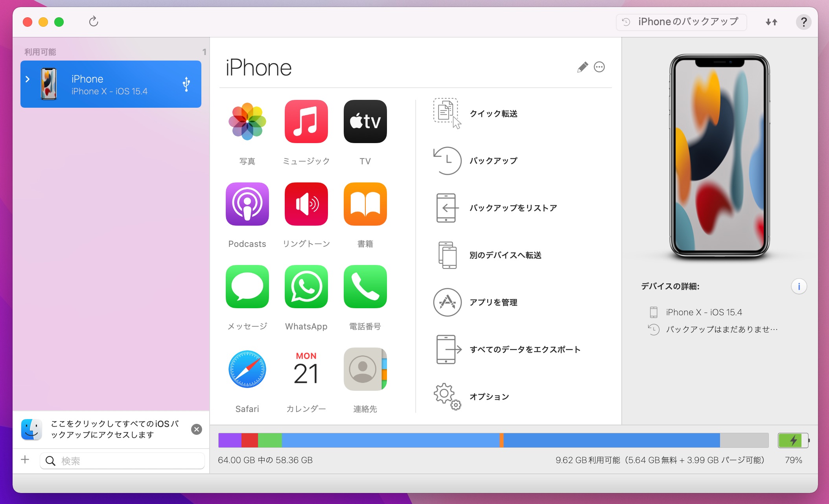Click the オプション gears icon
Image resolution: width=829 pixels, height=504 pixels.
447,396
